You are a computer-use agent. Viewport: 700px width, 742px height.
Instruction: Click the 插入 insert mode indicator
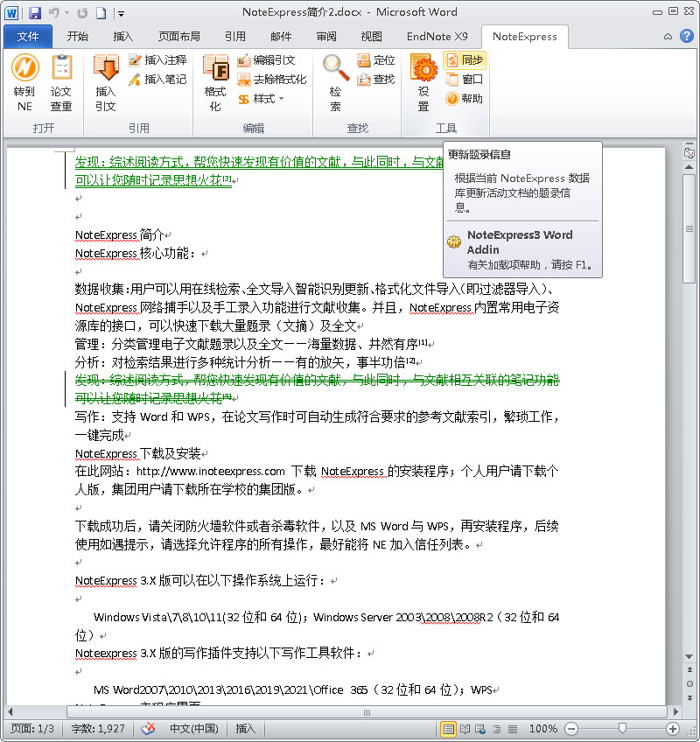click(x=245, y=729)
